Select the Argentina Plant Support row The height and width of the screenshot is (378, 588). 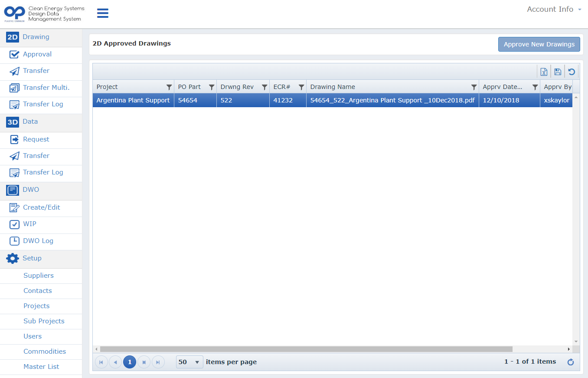point(333,100)
